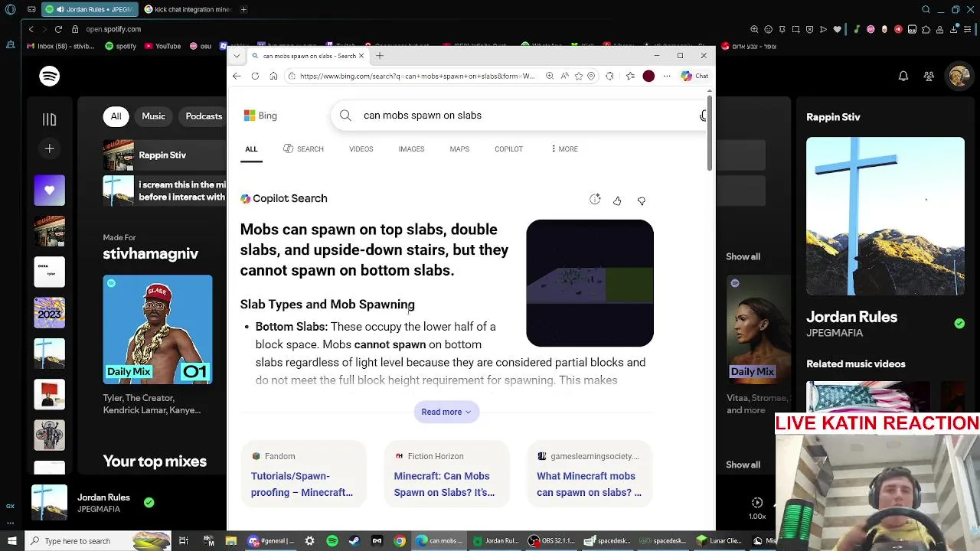This screenshot has width=980, height=551.
Task: Select the Podcasts filter chip
Action: (x=204, y=116)
